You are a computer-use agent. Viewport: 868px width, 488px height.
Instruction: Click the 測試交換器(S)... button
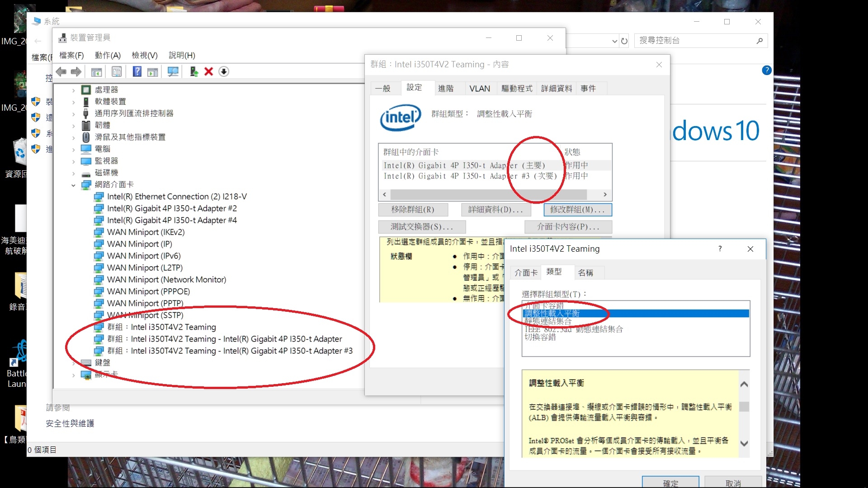click(422, 227)
